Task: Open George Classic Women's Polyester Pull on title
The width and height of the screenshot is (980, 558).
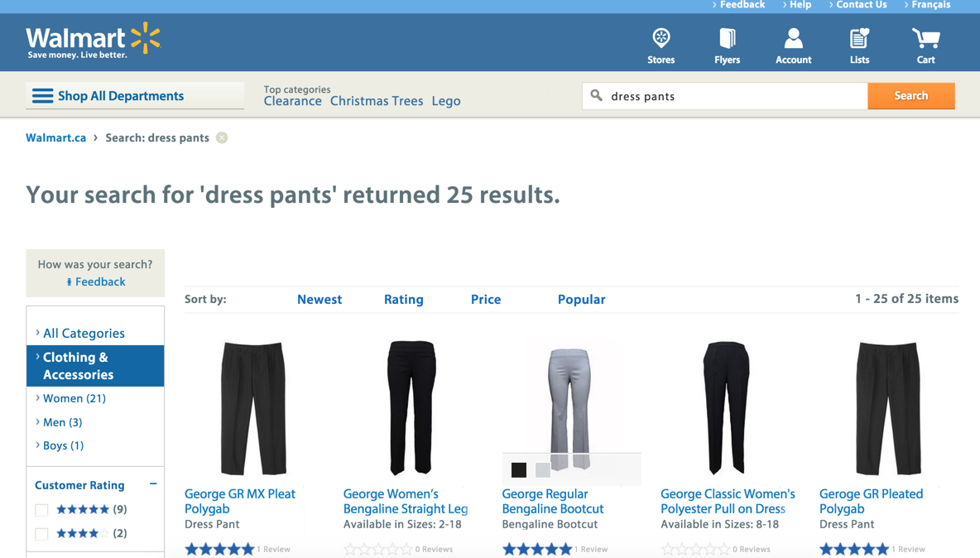Action: [728, 501]
